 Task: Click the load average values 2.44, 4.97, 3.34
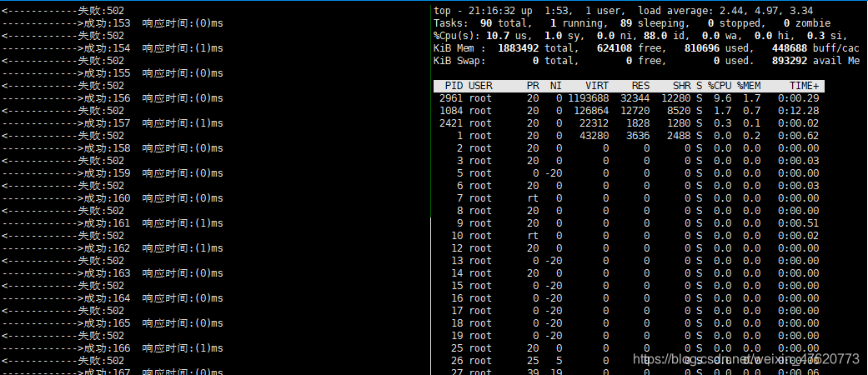(765, 11)
